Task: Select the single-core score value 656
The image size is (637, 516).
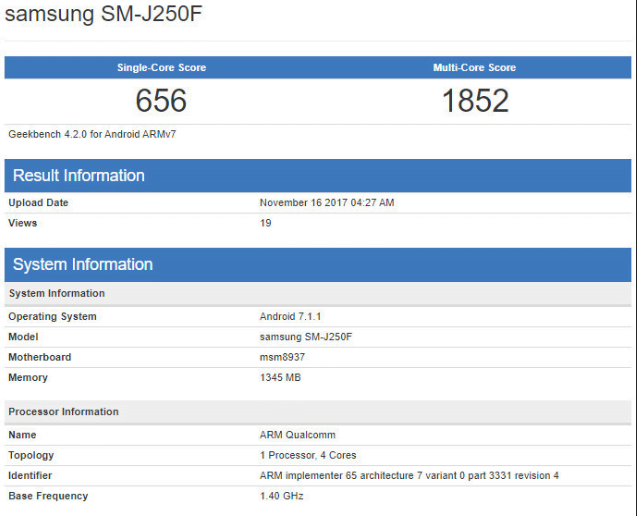Action: [x=161, y=100]
